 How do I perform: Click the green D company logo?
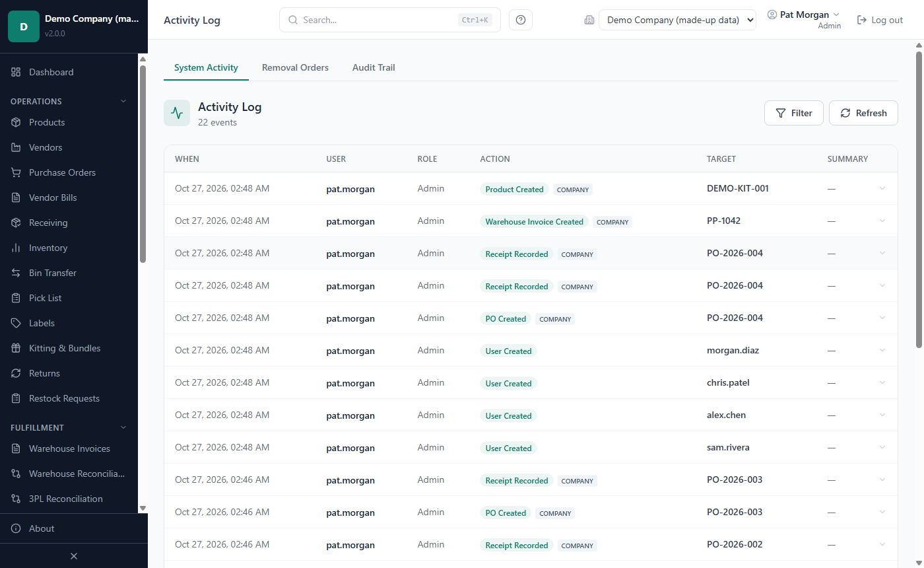click(x=24, y=26)
